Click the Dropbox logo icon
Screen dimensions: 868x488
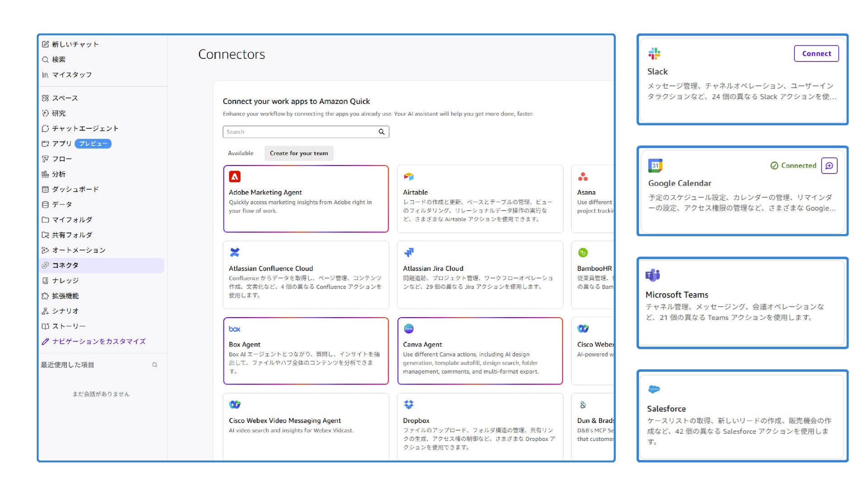[x=409, y=405]
